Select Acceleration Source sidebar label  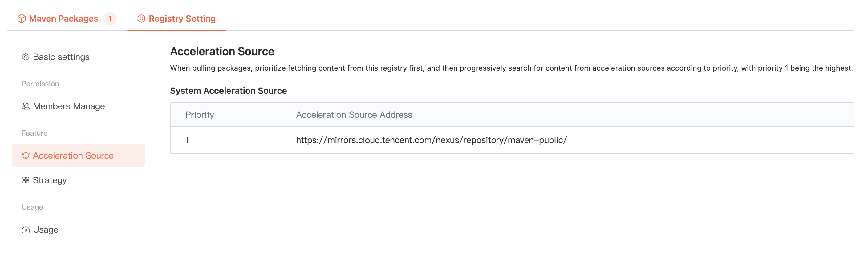click(x=73, y=155)
